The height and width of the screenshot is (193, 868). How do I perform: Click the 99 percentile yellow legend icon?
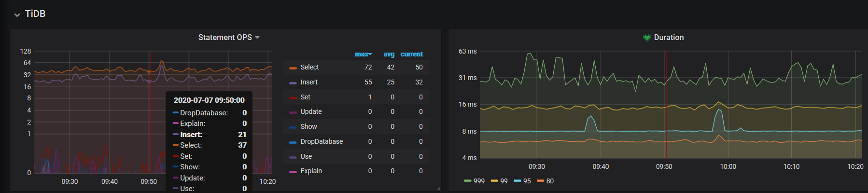[494, 181]
